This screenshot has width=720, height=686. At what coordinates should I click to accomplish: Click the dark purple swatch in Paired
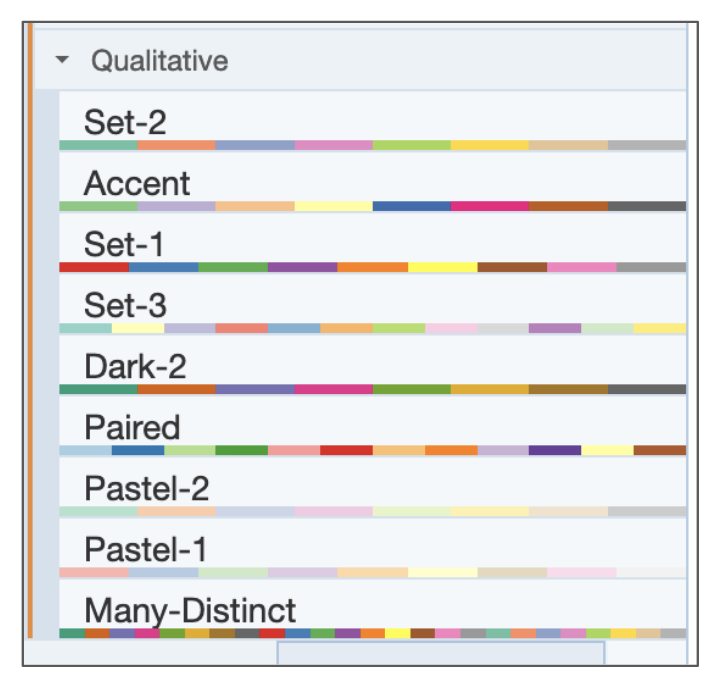coord(554,450)
